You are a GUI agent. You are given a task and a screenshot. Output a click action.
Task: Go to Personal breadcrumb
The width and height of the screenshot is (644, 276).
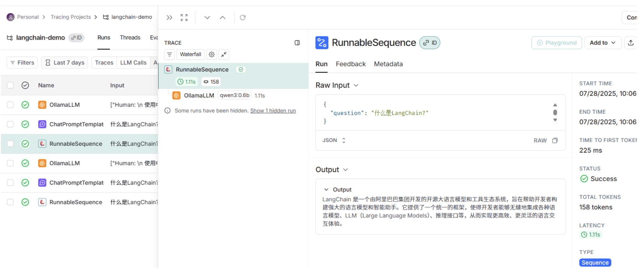(28, 17)
